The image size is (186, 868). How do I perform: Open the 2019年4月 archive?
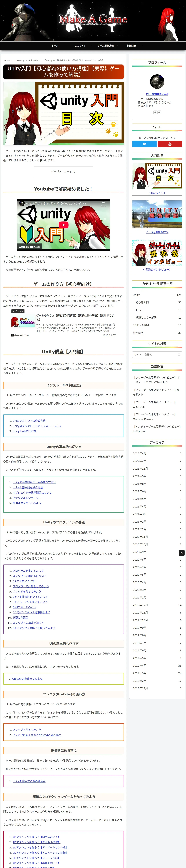click(x=157, y=665)
